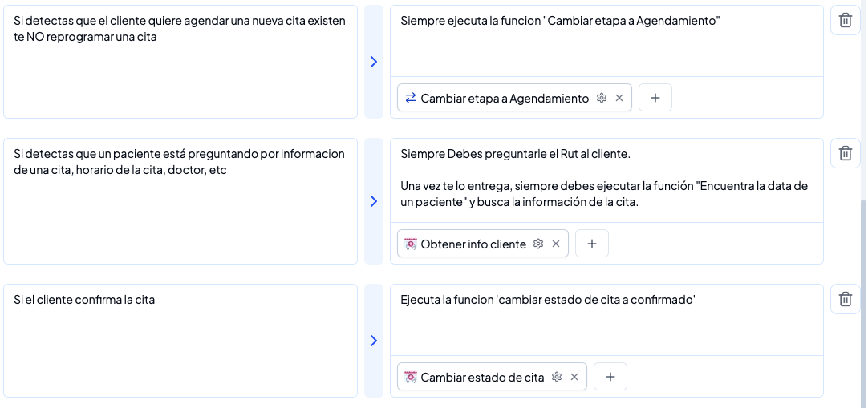Screen dimensions: 868x408
Task: Click the chevron arrow of the first rule
Action: tap(374, 62)
